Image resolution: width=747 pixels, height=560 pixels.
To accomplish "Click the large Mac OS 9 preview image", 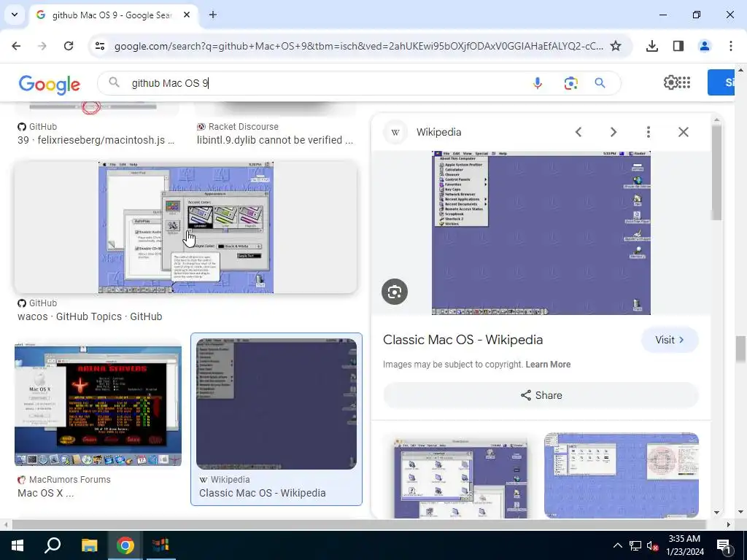I will tap(541, 233).
